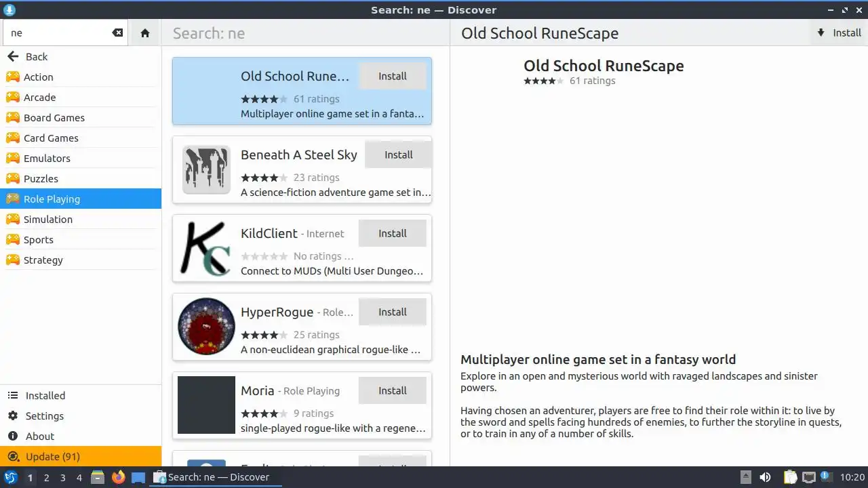868x488 pixels.
Task: Click the Settings gear icon
Action: [12, 415]
